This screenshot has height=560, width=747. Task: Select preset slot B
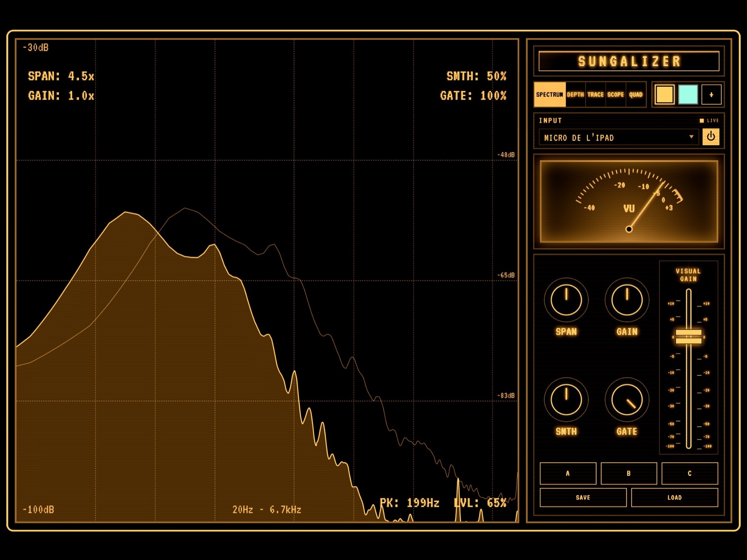[629, 473]
